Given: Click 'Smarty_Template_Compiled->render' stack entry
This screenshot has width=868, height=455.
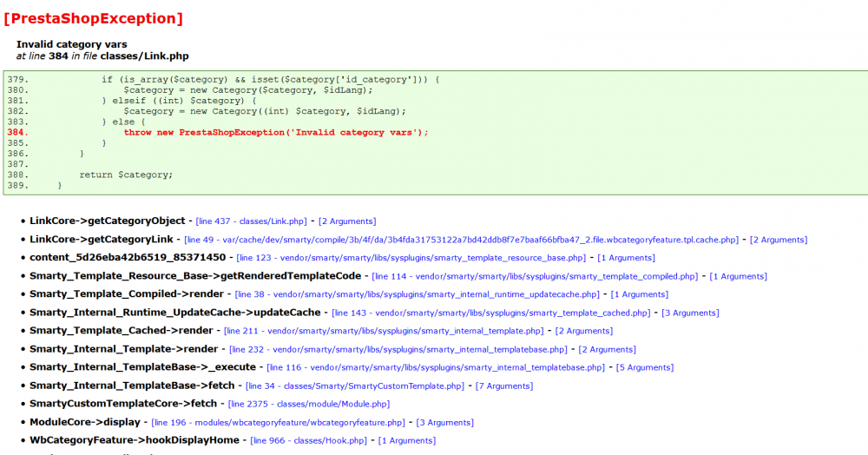Looking at the screenshot, I should click(127, 293).
